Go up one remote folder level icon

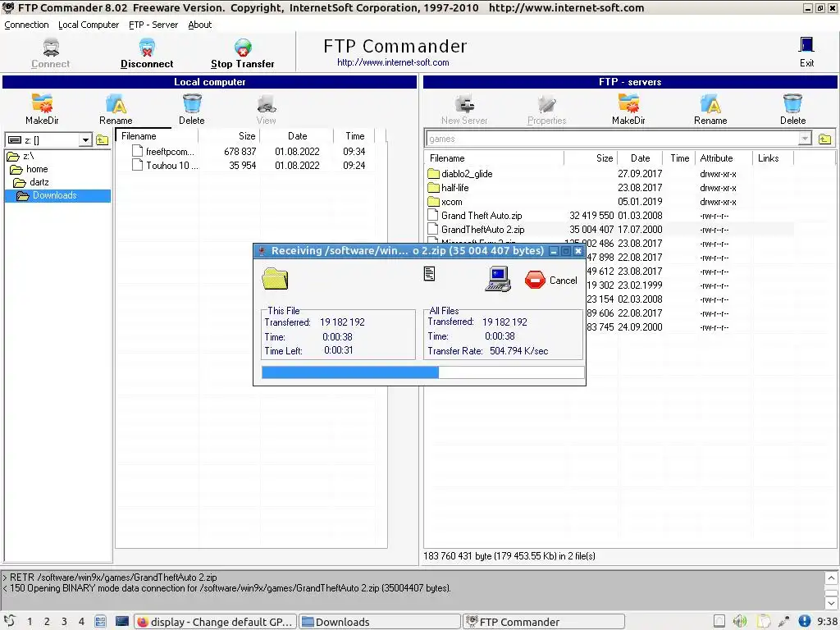pos(825,139)
